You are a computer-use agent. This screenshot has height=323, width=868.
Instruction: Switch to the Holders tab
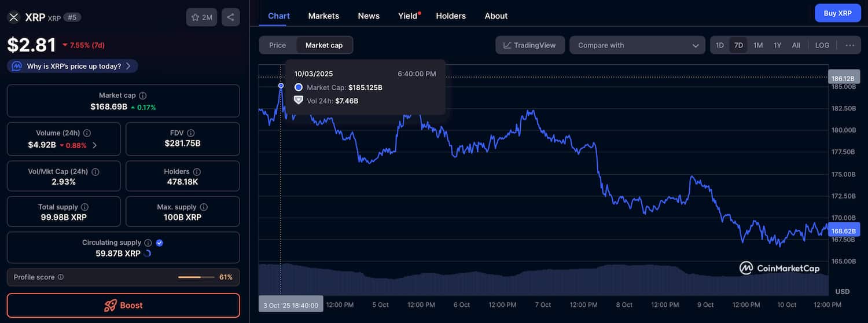pos(450,16)
